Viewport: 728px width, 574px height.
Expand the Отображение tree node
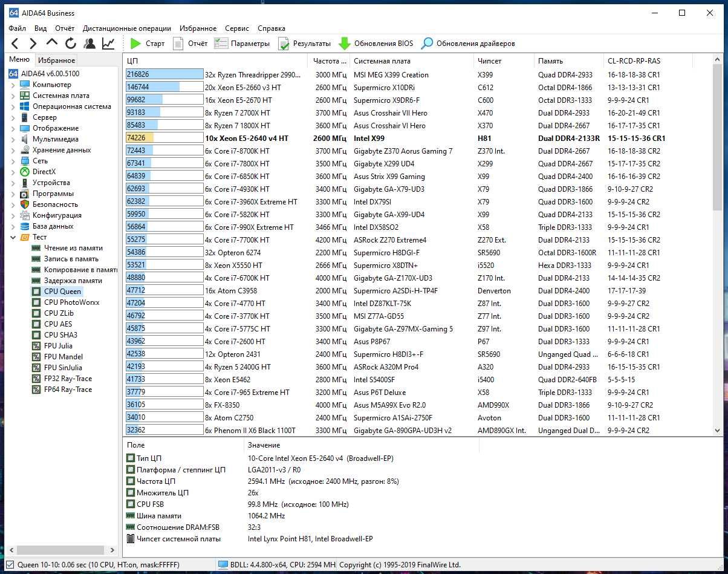coord(13,128)
